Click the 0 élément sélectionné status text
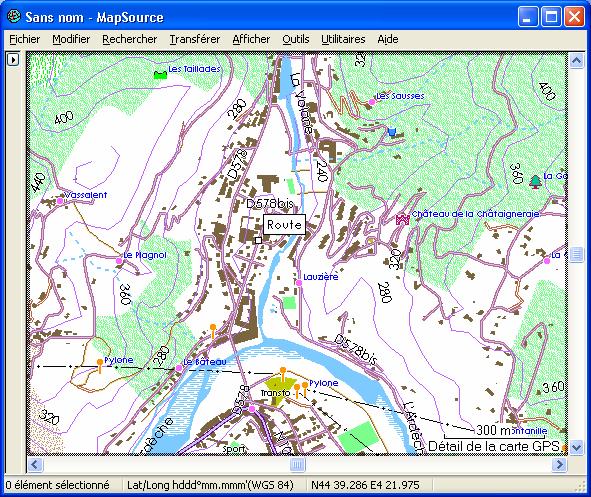Image resolution: width=591 pixels, height=497 pixels. coord(57,485)
